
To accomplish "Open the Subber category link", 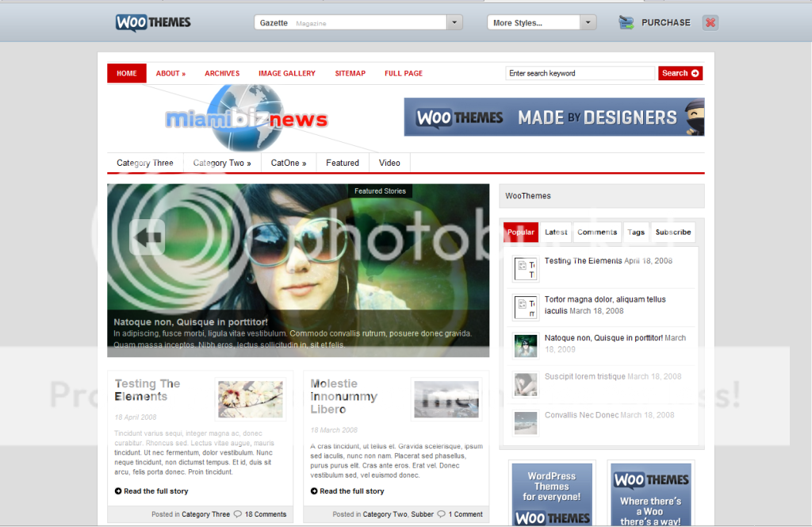I will pyautogui.click(x=423, y=514).
